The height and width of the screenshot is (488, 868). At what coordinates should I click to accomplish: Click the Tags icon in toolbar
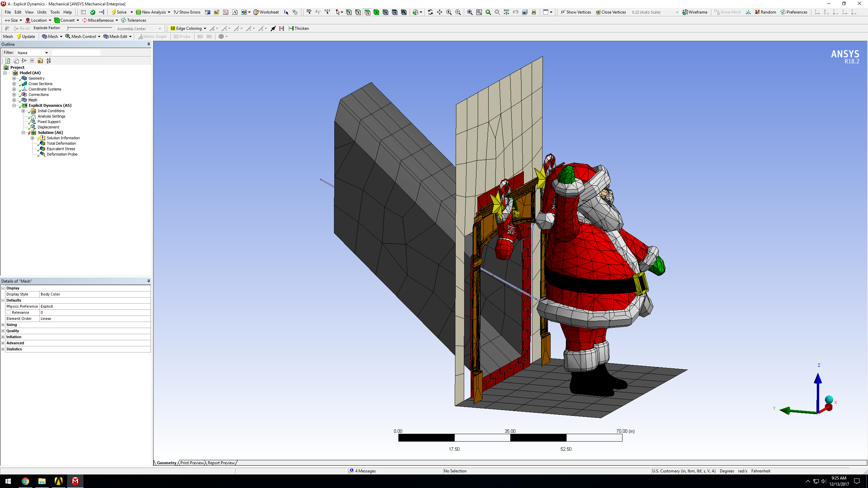tap(295, 12)
